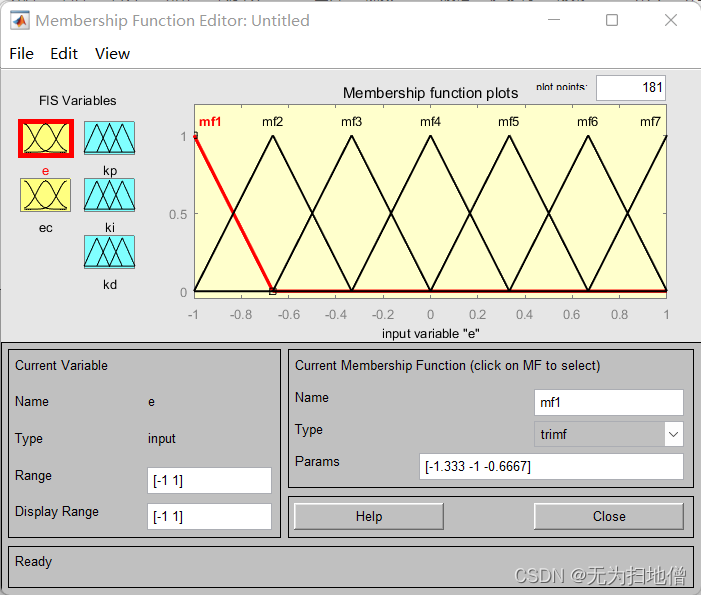Click the Params field
Viewport: 701px width, 595px height.
[x=551, y=466]
